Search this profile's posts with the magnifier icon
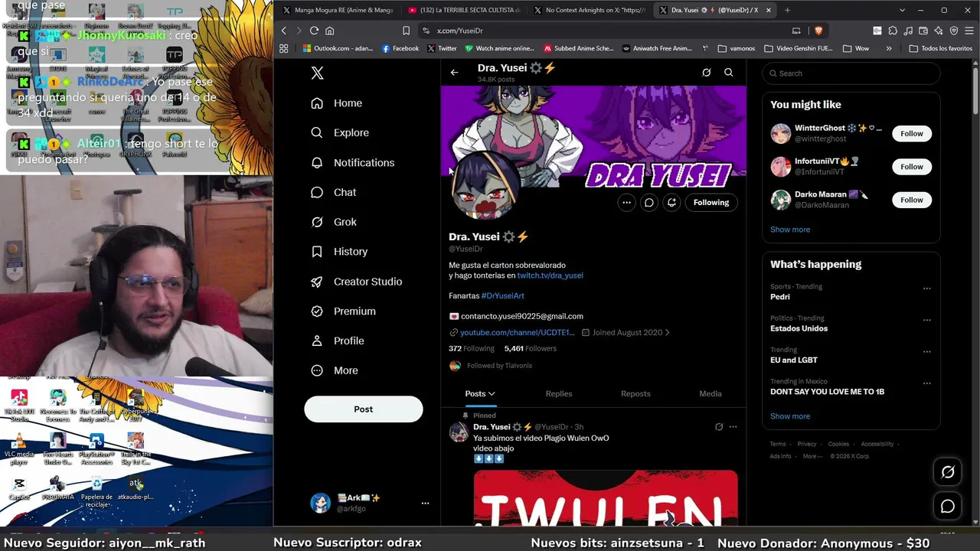 [x=729, y=73]
